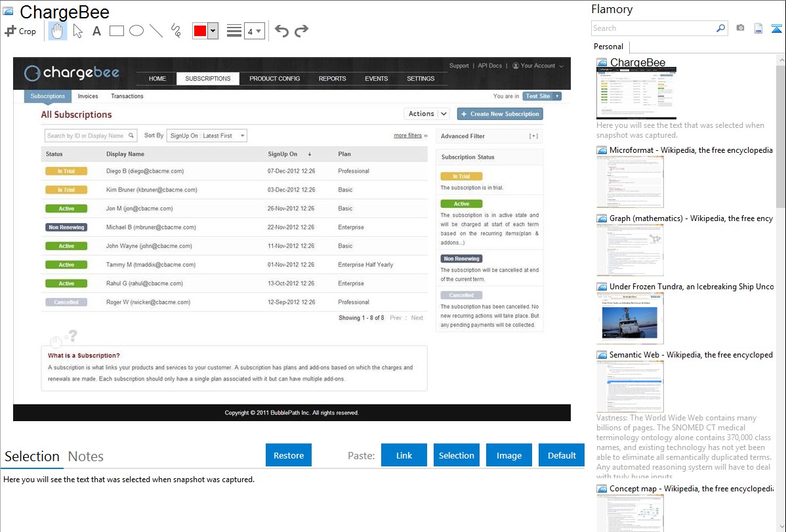Click the line thickness icon

coord(234,31)
